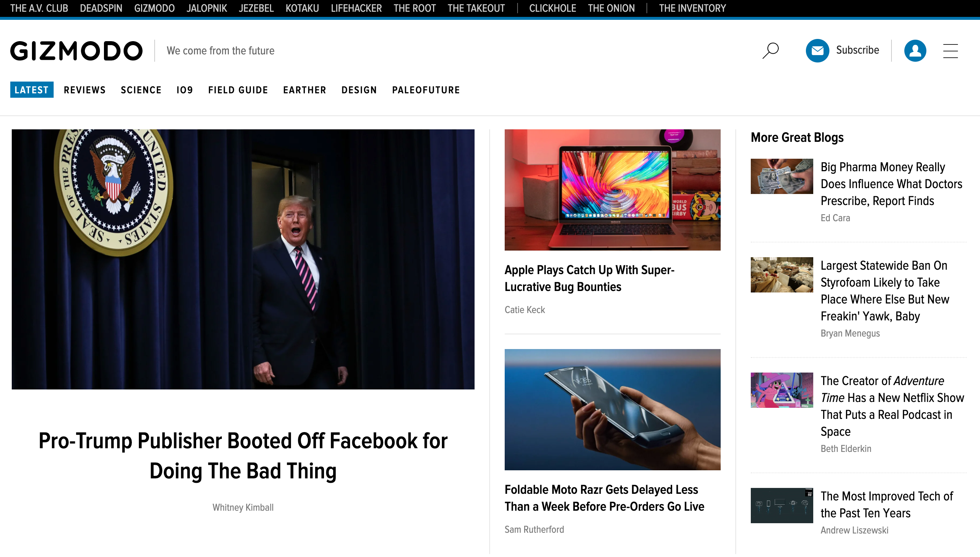Click the Gizmodo logo
This screenshot has height=557, width=980.
pyautogui.click(x=76, y=51)
